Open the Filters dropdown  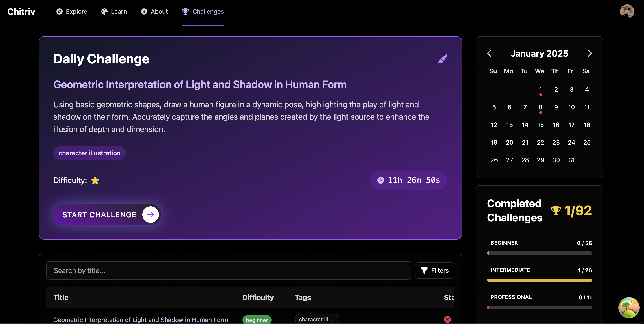click(434, 270)
